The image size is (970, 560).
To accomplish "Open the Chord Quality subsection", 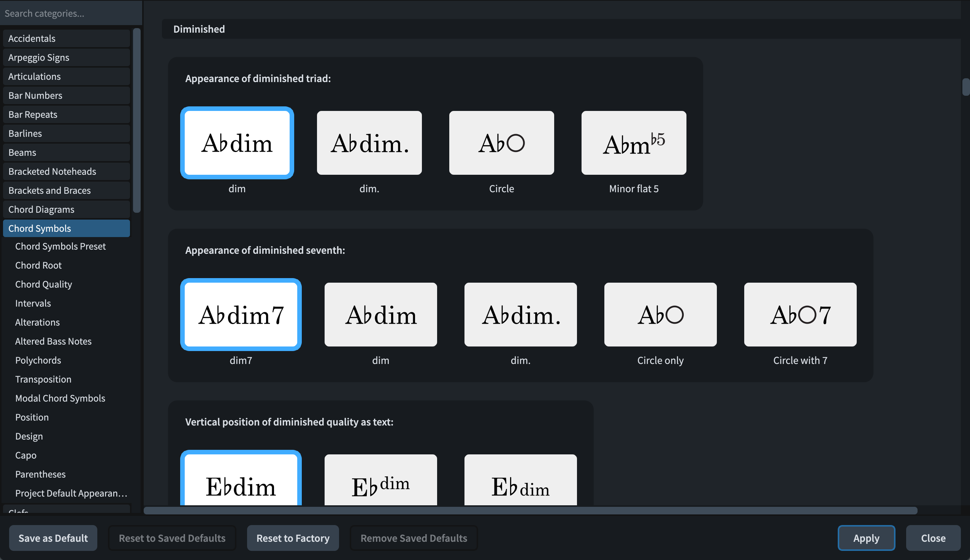I will [x=43, y=284].
